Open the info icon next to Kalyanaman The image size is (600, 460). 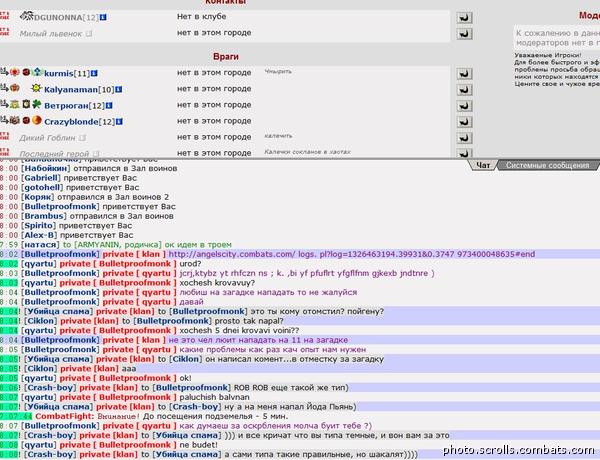click(x=119, y=90)
